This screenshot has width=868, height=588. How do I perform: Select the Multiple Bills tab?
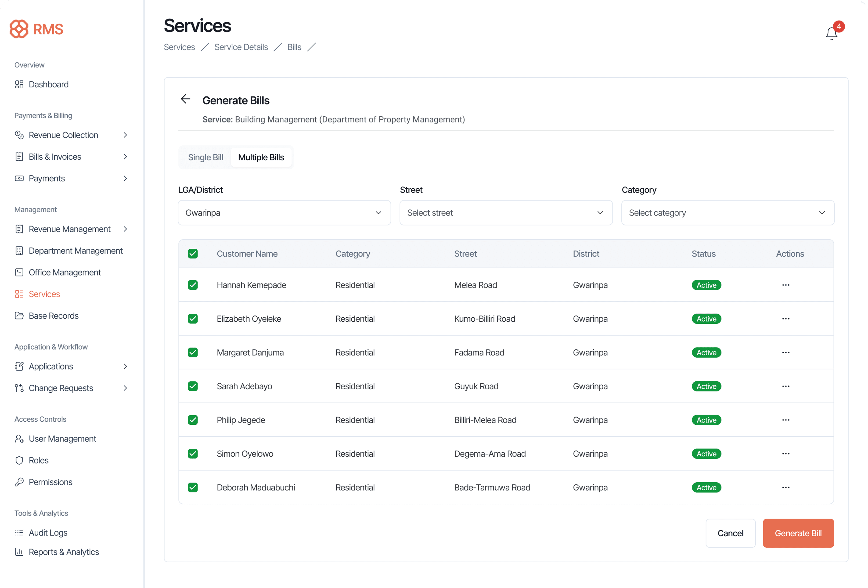coord(261,158)
